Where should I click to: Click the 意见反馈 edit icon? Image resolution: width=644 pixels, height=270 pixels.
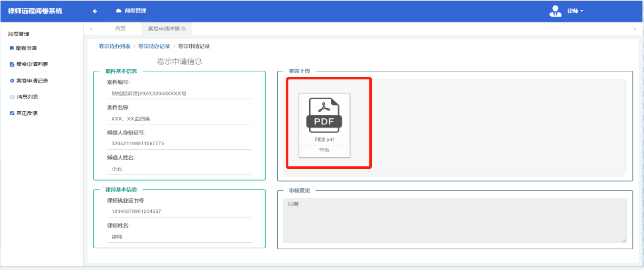pos(12,113)
